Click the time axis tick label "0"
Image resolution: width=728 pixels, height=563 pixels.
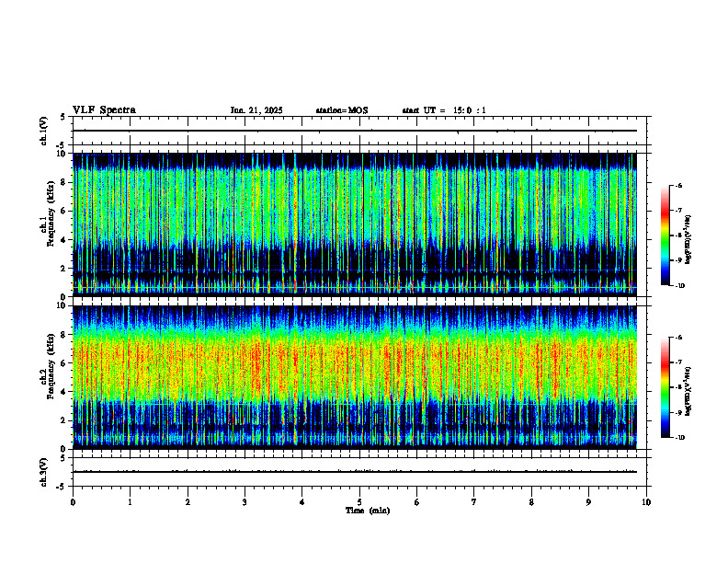pyautogui.click(x=73, y=502)
